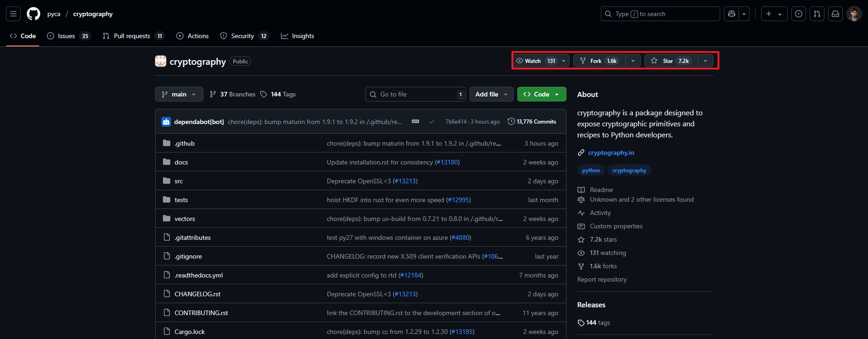
Task: Open pull request #13185 link
Action: [x=462, y=332]
